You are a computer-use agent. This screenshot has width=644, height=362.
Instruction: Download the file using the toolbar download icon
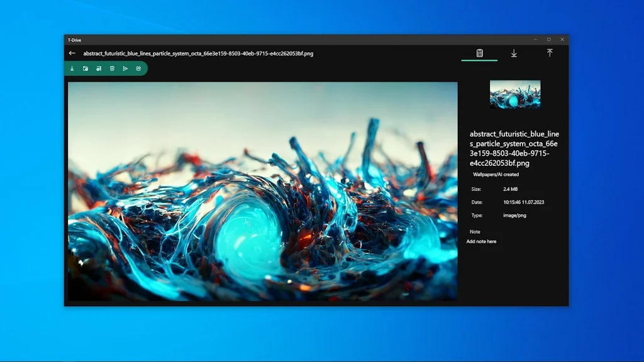pyautogui.click(x=72, y=69)
